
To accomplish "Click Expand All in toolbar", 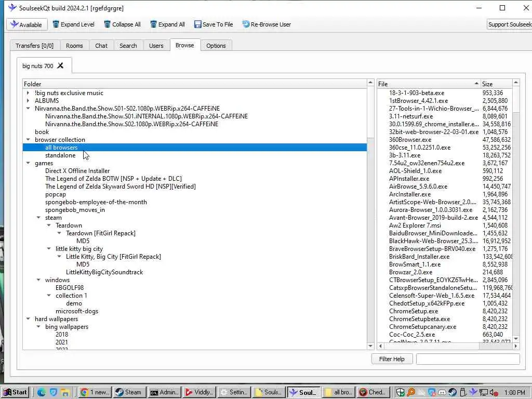I will (x=168, y=24).
